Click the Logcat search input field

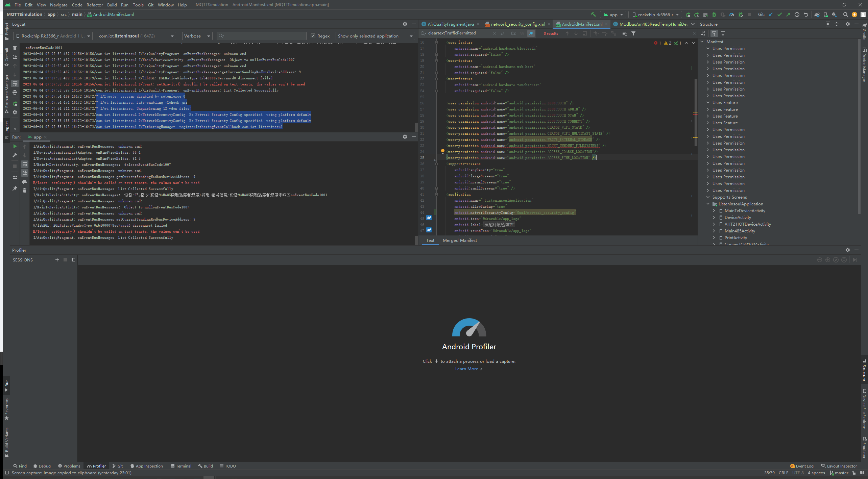click(262, 36)
